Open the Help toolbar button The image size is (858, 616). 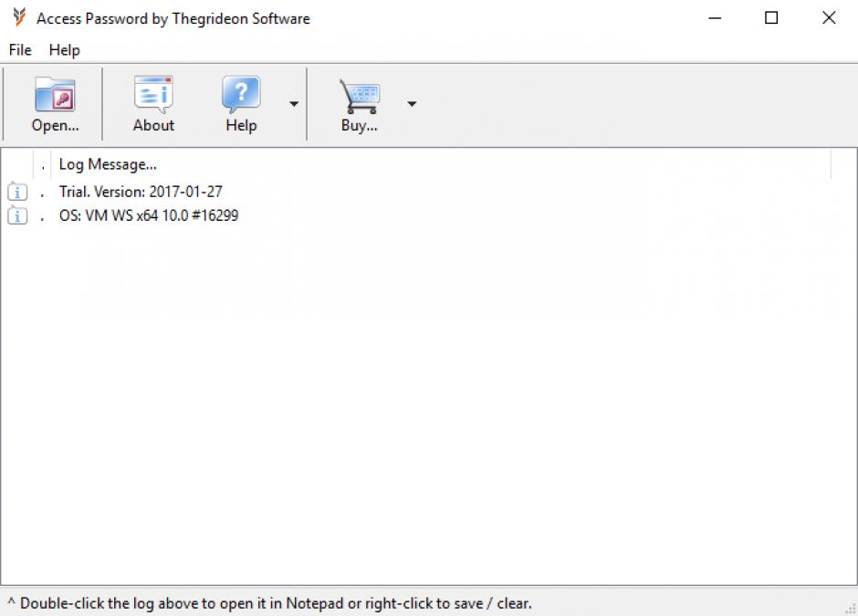pyautogui.click(x=241, y=104)
